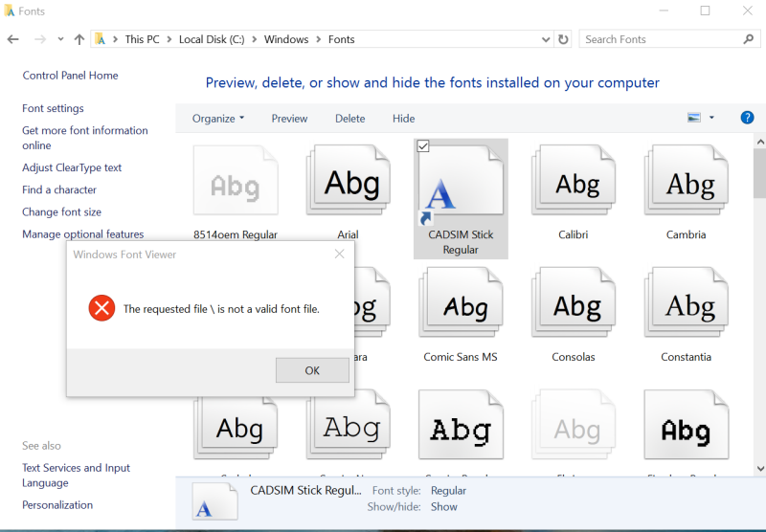
Task: Click the change view icon
Action: click(693, 118)
